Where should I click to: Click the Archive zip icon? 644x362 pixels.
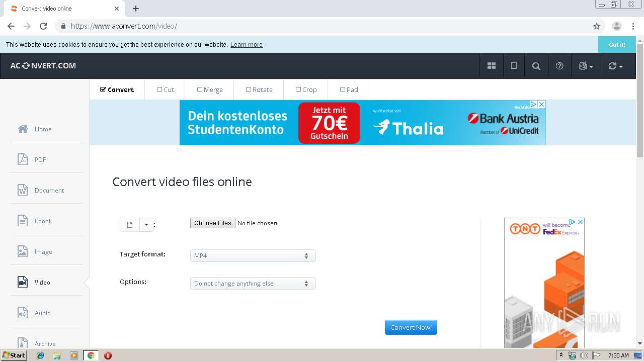pyautogui.click(x=23, y=343)
